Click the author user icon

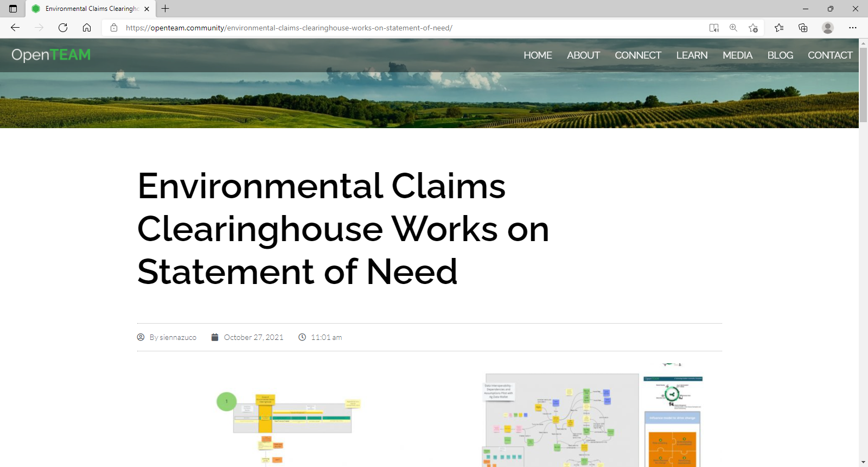(141, 337)
